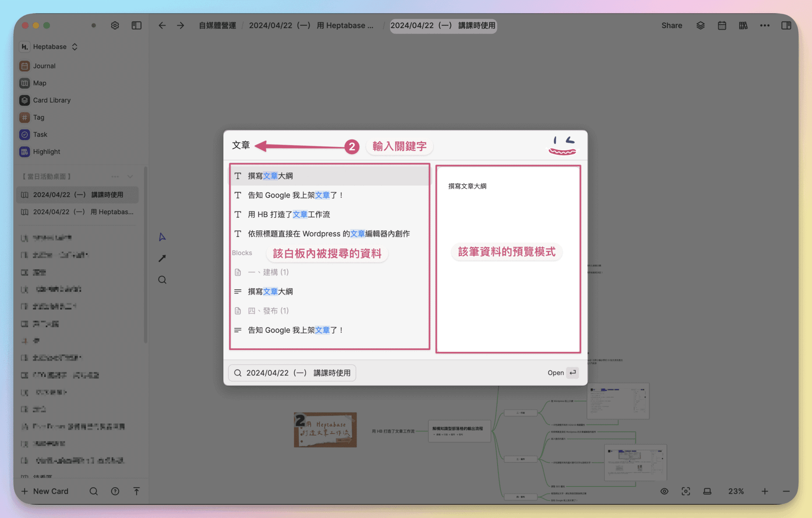This screenshot has width=812, height=518.
Task: Open the 當日活動桌面 section options dots
Action: (x=115, y=176)
